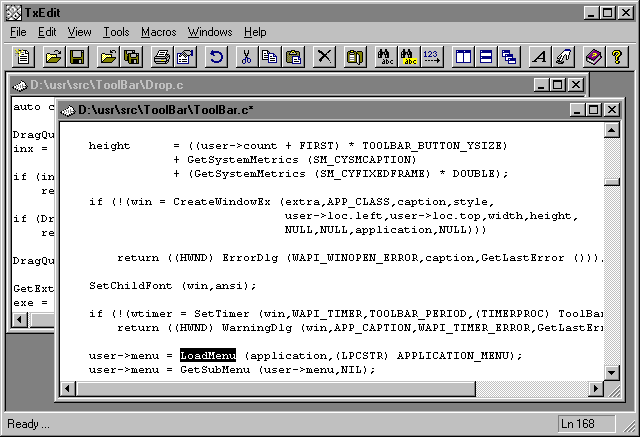Minimize the ToolBar.c document window
The image size is (640, 437).
pyautogui.click(x=577, y=110)
